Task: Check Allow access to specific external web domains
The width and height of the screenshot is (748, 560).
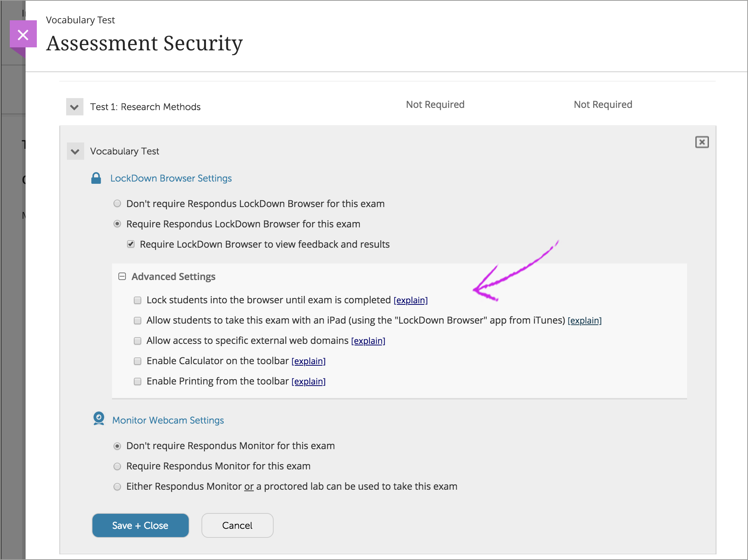Action: [x=138, y=341]
